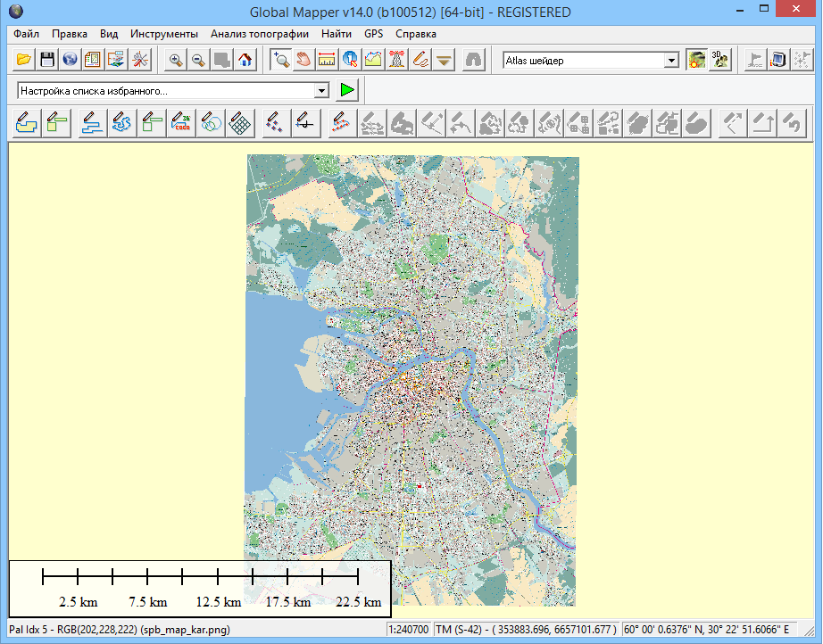The height and width of the screenshot is (644, 823).
Task: Open the Анализ топографии menu
Action: (260, 34)
